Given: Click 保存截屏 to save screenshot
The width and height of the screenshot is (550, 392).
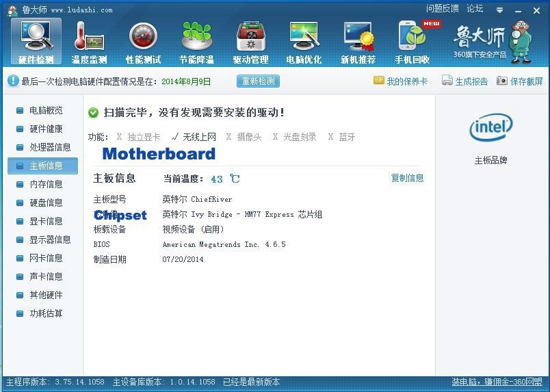Looking at the screenshot, I should [x=519, y=81].
